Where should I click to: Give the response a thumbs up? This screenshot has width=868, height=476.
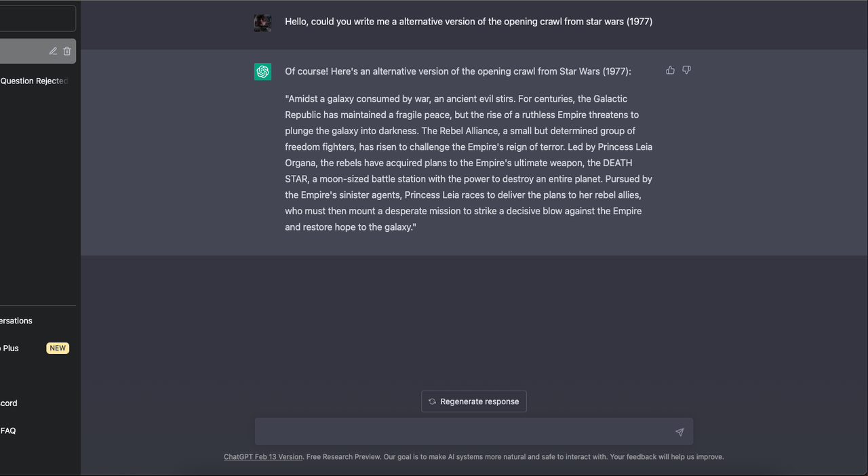670,70
